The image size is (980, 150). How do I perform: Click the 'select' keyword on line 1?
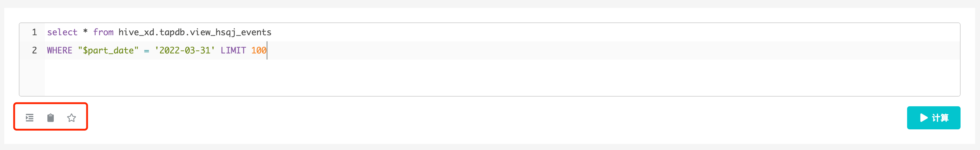point(62,32)
